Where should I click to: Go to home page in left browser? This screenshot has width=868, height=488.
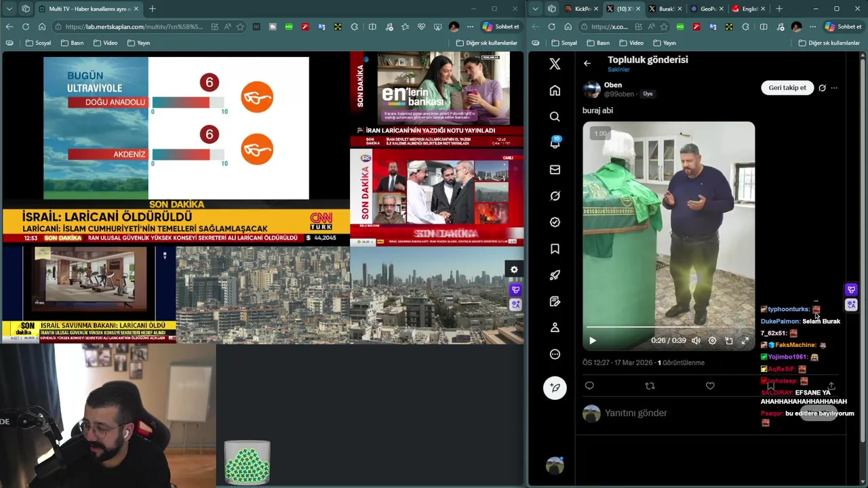42,26
